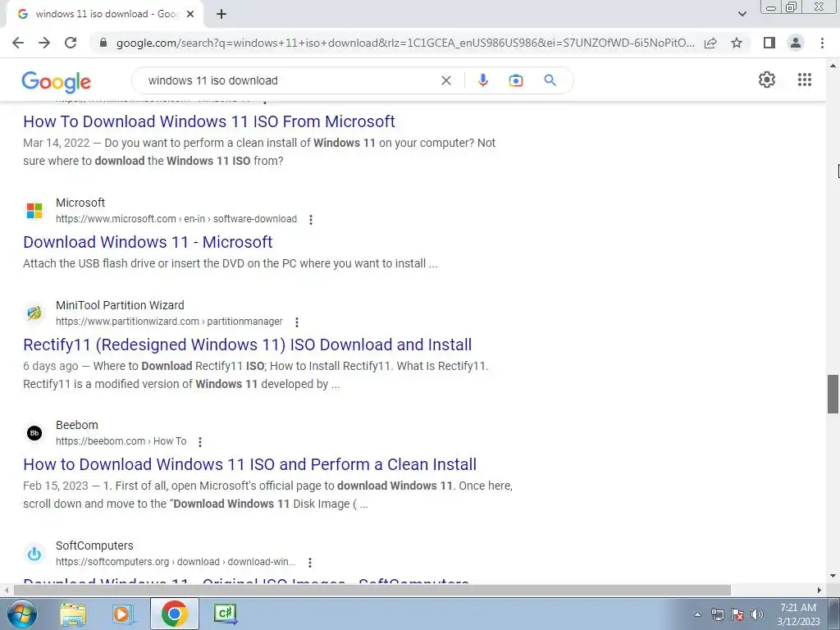Screen dimensions: 840x630
Task: Open the Chrome side panel
Action: (769, 43)
